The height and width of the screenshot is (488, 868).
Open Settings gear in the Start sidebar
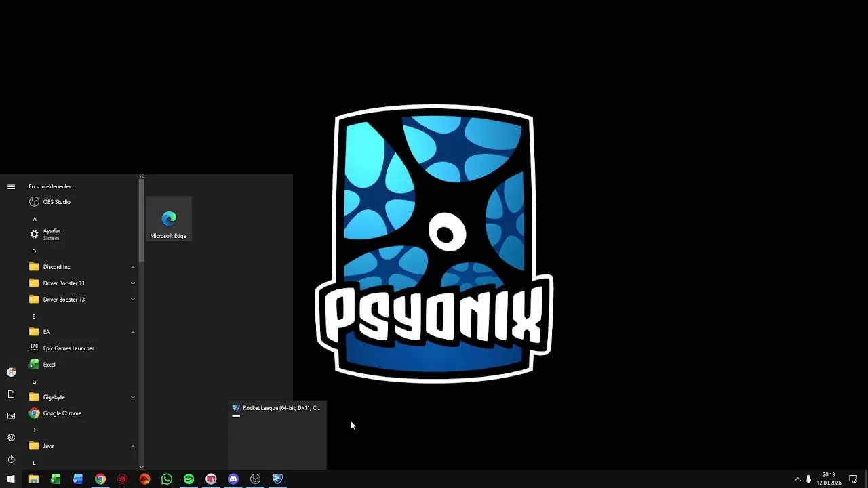tap(11, 438)
